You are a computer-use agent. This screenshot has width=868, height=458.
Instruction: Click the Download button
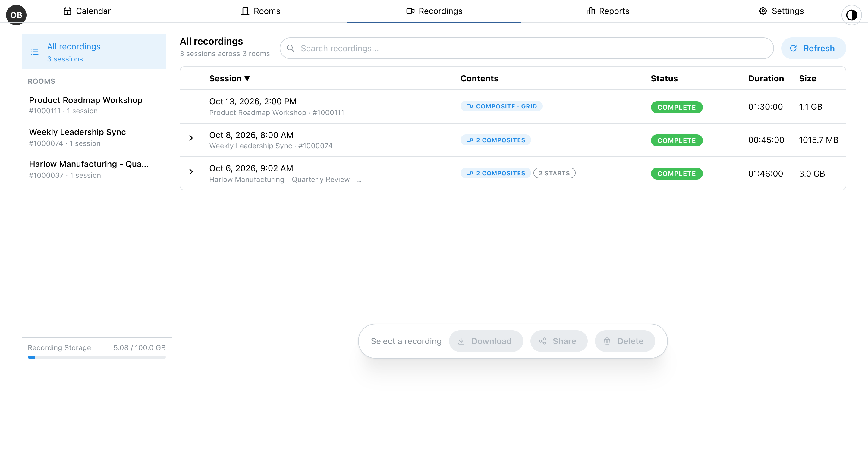pos(486,341)
